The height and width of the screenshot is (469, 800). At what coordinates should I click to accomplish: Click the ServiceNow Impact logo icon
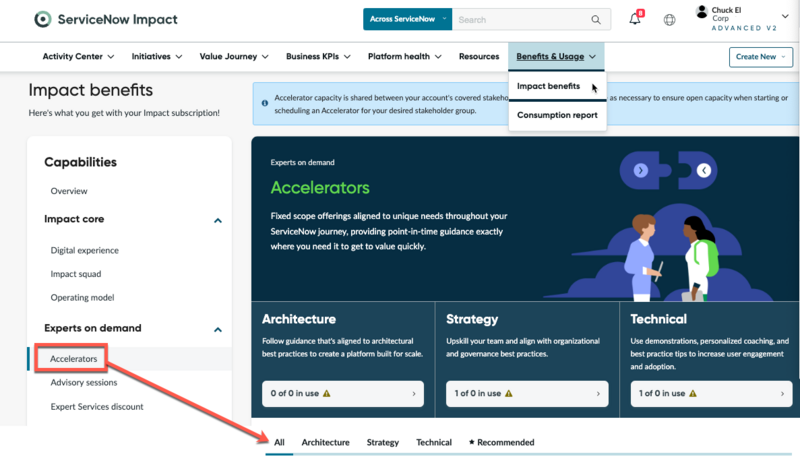pyautogui.click(x=42, y=19)
